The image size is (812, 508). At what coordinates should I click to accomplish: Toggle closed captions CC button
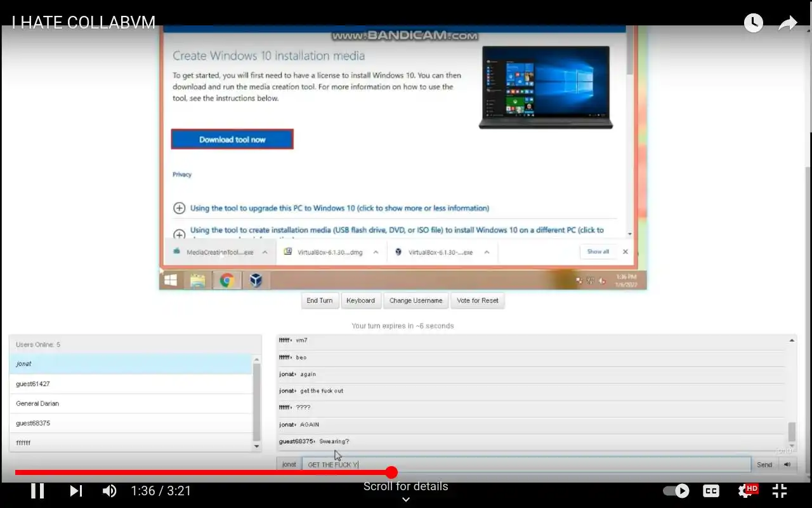coord(711,491)
